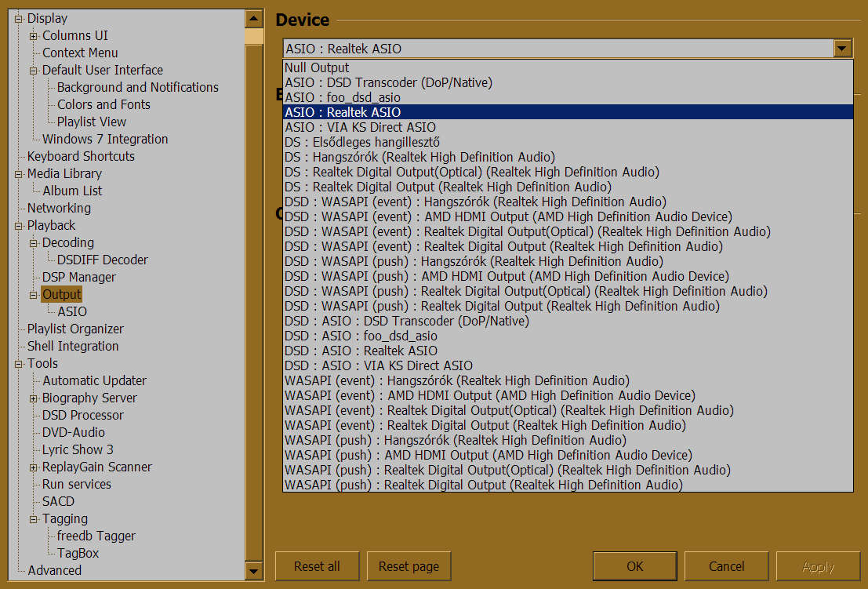Close the Device dropdown using its arrow
This screenshot has height=589, width=868.
(x=842, y=49)
